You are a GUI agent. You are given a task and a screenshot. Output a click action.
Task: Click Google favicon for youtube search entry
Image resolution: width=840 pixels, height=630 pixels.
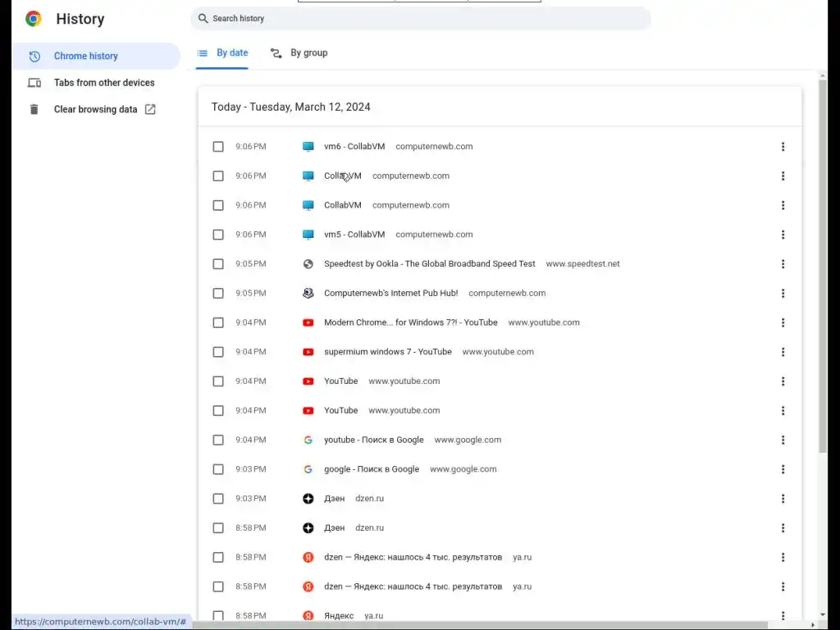pyautogui.click(x=308, y=440)
